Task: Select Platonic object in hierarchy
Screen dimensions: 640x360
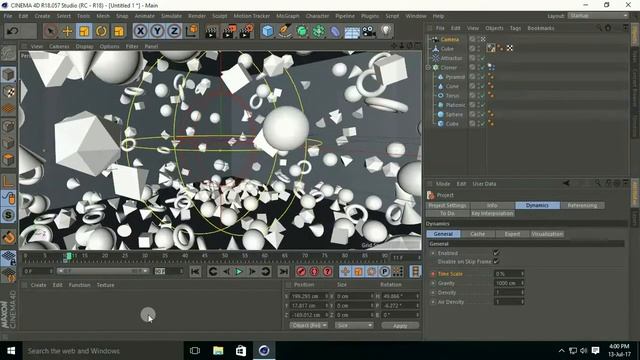Action: tap(455, 105)
